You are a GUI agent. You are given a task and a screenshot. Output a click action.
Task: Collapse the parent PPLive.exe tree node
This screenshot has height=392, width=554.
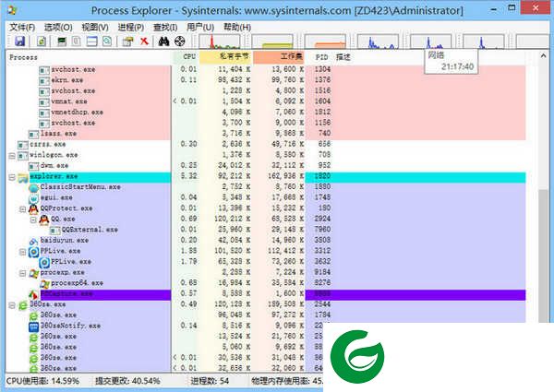(22, 252)
